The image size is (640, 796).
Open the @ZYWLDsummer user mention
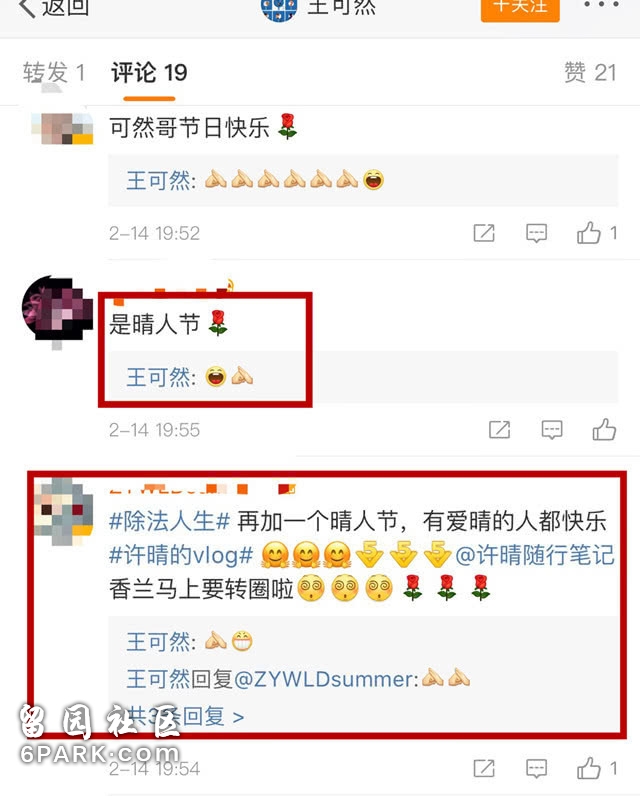[x=325, y=679]
